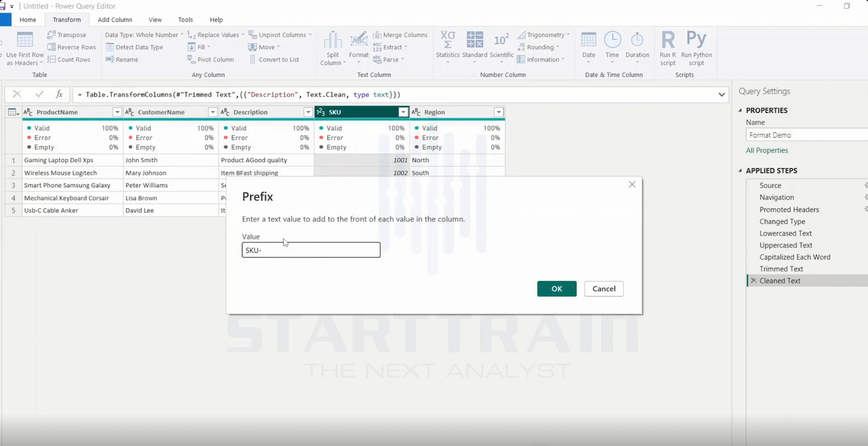Open Region column filter dropdown
Viewport: 868px width, 446px height.
499,112
